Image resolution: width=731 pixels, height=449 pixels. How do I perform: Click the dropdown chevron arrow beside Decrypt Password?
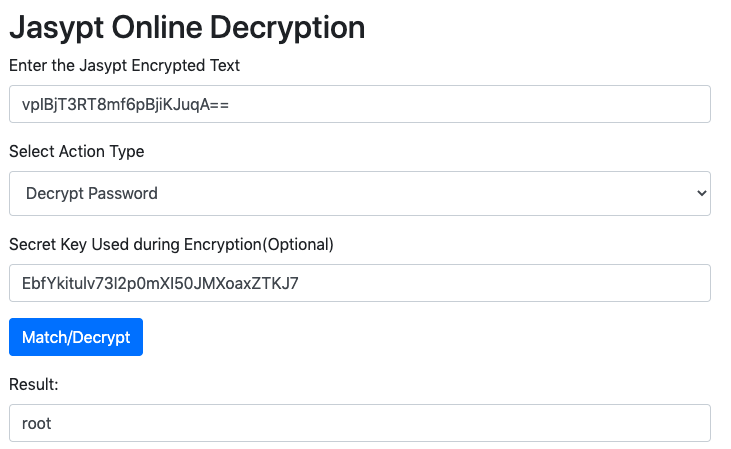pyautogui.click(x=701, y=193)
